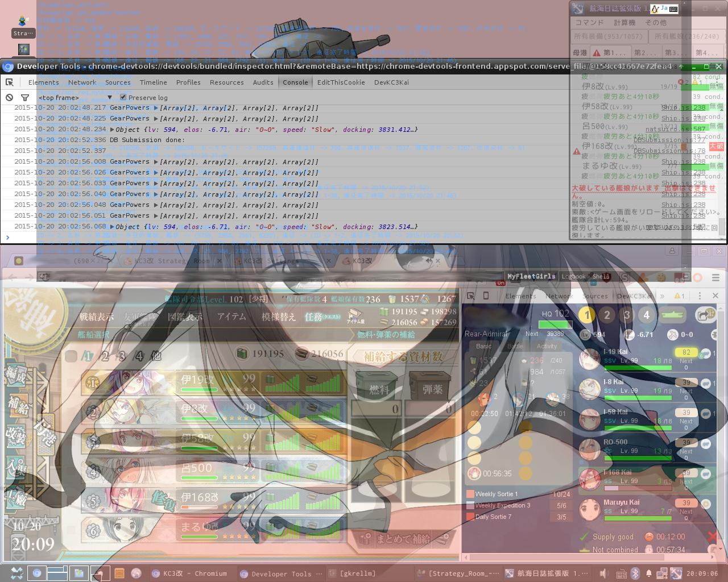Expand GearPowers array logged at 20:02:56.051
Viewport: 728px width, 582px height.
coord(156,215)
